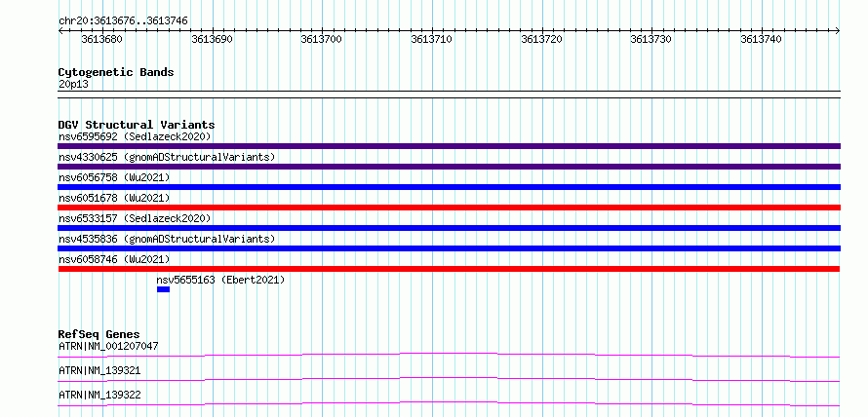Click the magenta line of ATRN|NM_139321
The width and height of the screenshot is (868, 417).
click(x=449, y=379)
